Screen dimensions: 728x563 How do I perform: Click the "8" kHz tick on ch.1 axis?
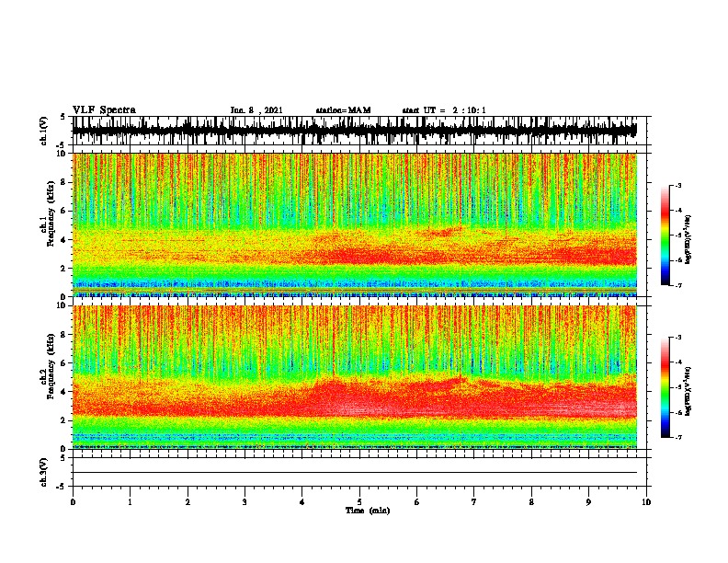[x=64, y=182]
